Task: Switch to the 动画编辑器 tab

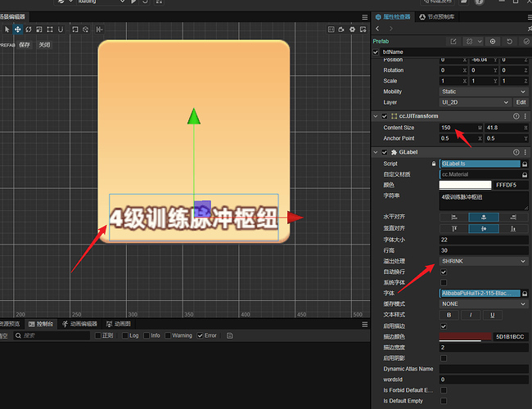Action: pyautogui.click(x=80, y=324)
